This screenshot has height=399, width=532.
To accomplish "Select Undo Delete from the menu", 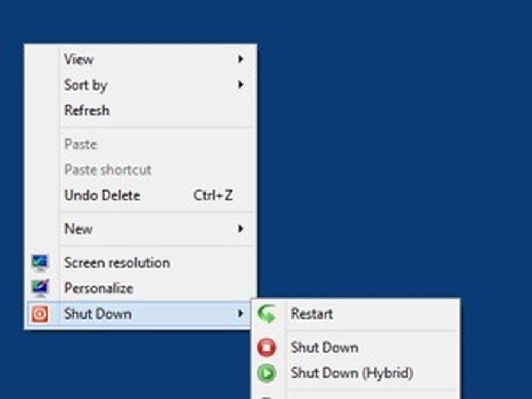I will click(102, 195).
